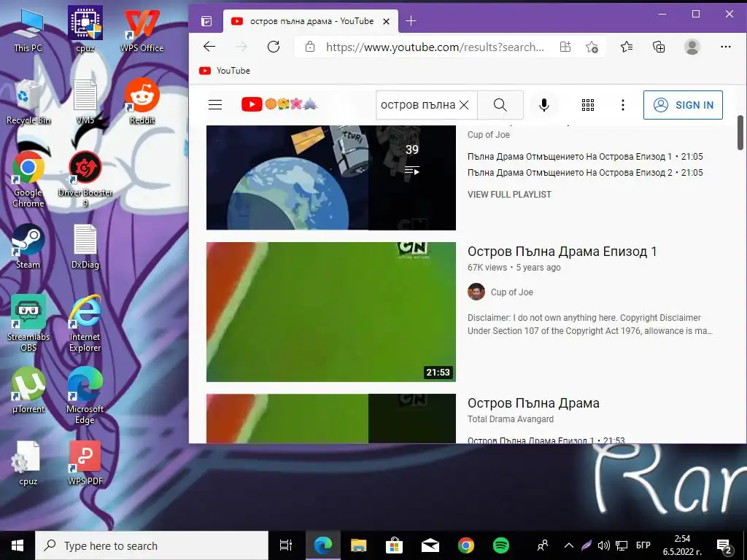Open Edge collections

[x=659, y=47]
